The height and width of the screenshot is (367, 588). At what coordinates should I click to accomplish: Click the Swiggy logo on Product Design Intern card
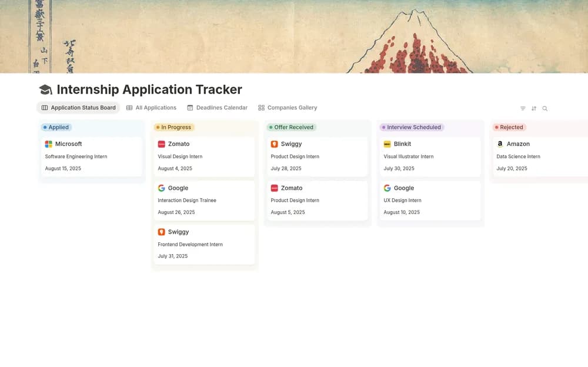point(274,144)
